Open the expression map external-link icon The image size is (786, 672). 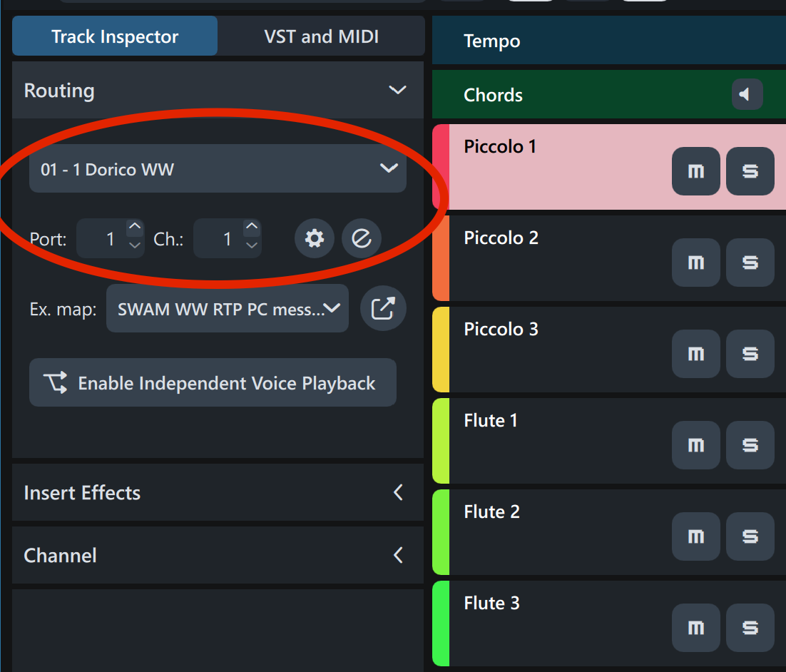(383, 308)
